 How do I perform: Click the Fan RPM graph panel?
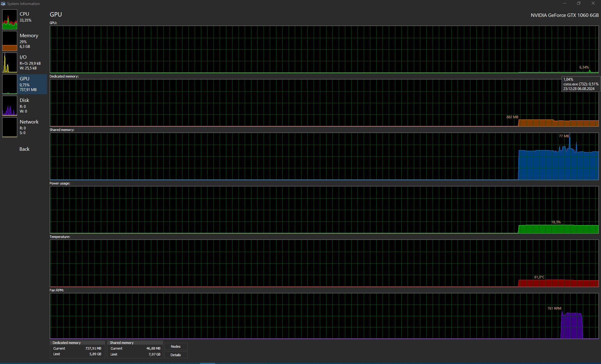click(324, 316)
